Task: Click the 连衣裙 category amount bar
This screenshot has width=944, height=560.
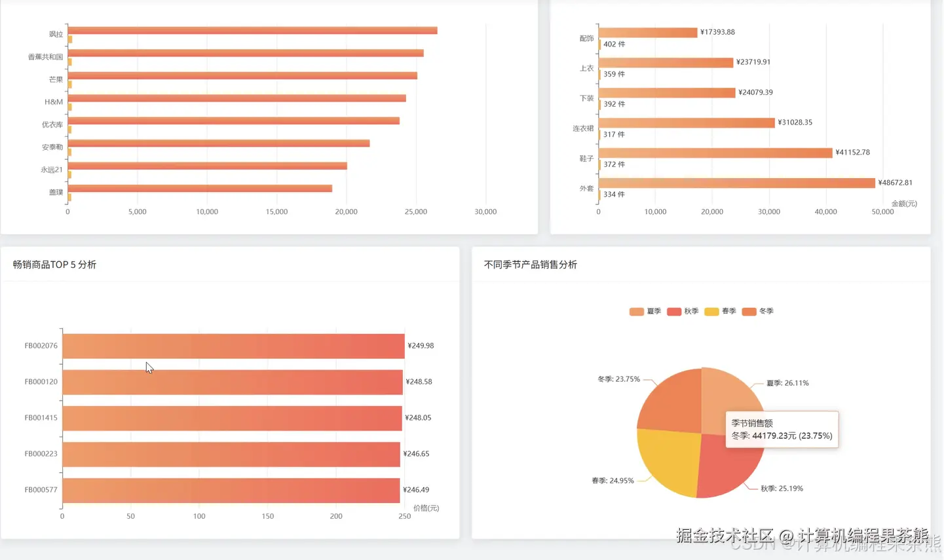Action: point(687,123)
